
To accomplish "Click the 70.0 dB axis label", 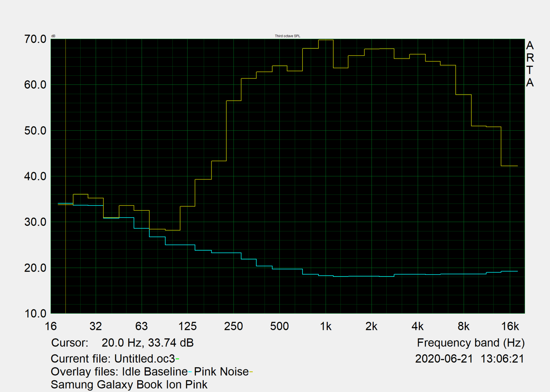I will point(35,39).
